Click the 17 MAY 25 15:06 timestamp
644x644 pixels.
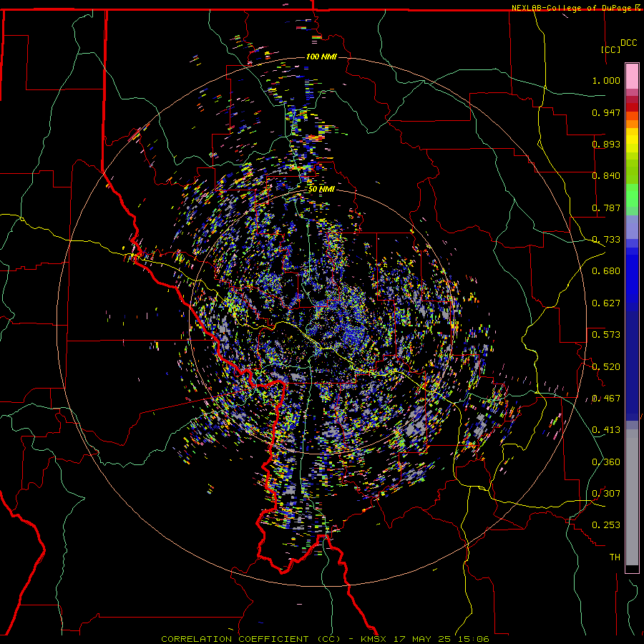coord(441,639)
